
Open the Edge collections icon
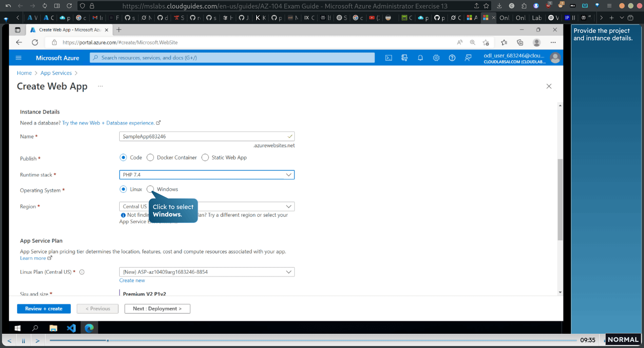(520, 42)
